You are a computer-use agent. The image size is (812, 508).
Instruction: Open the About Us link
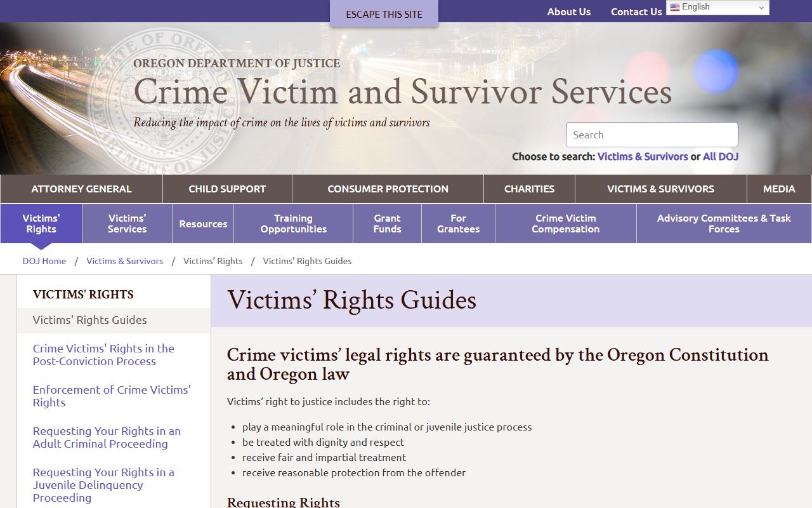(x=569, y=11)
